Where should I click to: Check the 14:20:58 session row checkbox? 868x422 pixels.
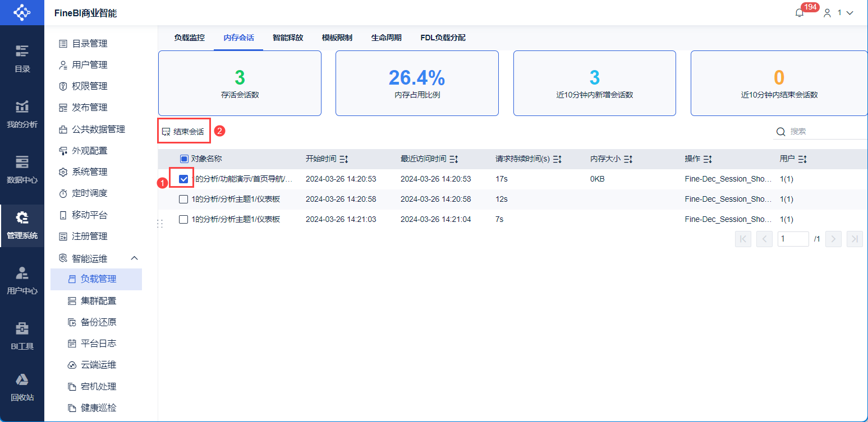click(x=183, y=199)
